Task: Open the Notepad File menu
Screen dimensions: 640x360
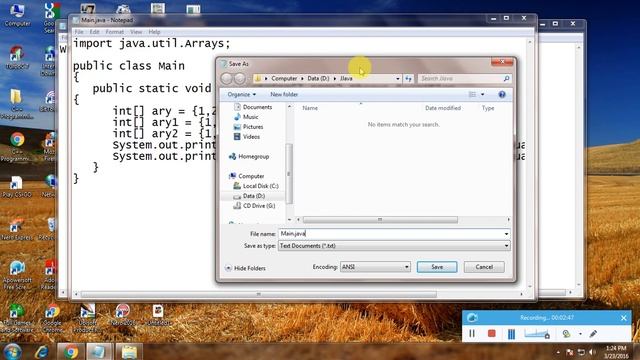Action: click(x=79, y=32)
